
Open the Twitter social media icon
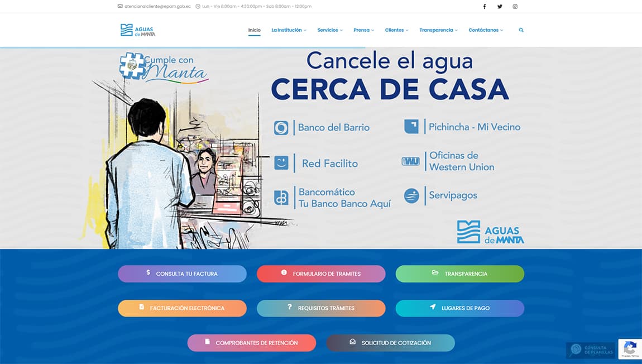click(x=500, y=7)
